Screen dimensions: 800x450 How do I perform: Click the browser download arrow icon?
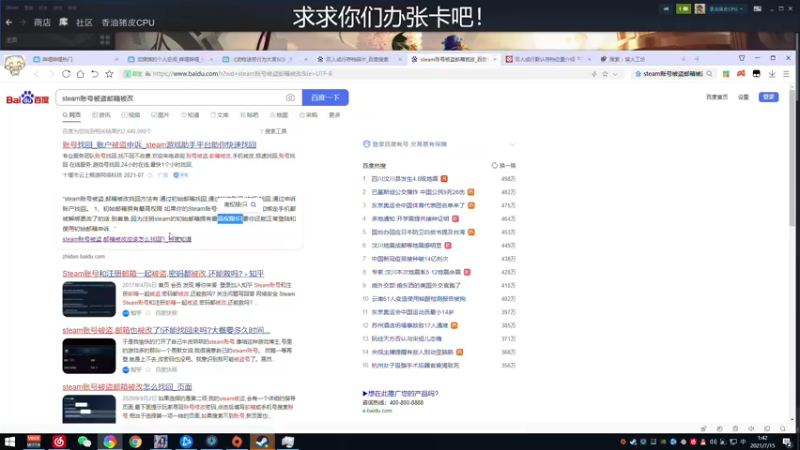(772, 74)
